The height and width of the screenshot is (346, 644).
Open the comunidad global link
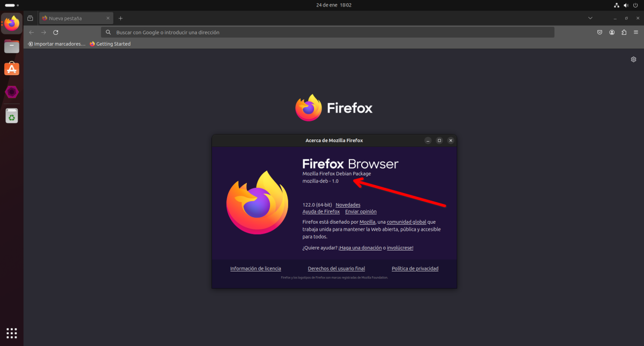[x=406, y=222]
